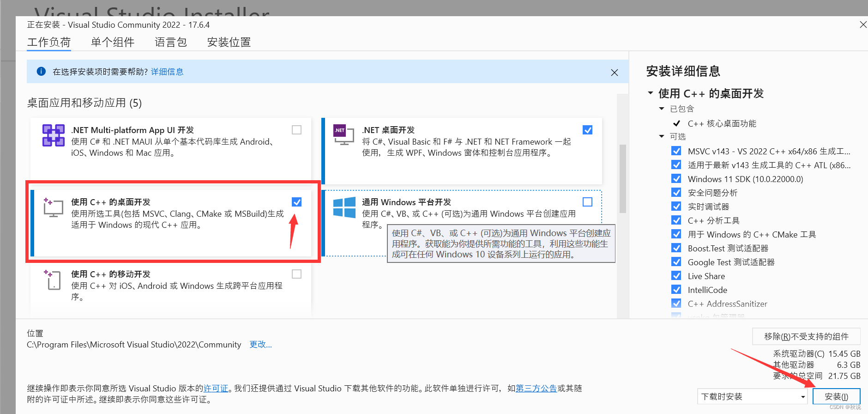Open the 详细信息 help link
This screenshot has height=414, width=868.
click(167, 72)
